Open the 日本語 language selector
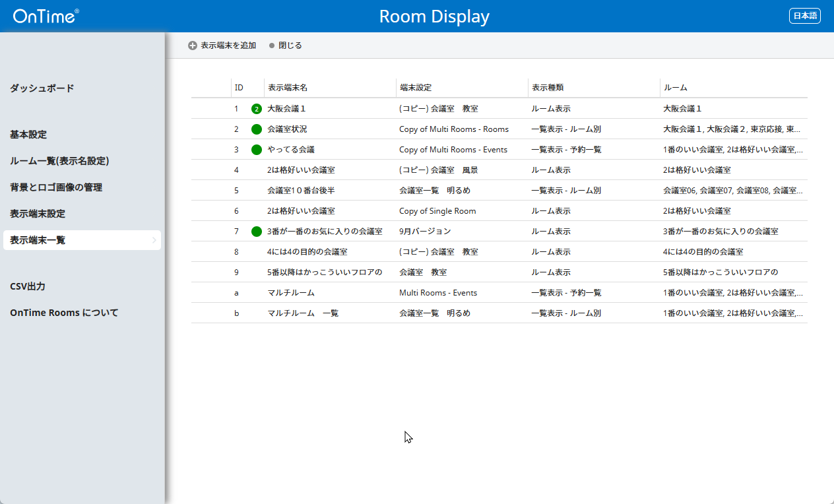 click(804, 16)
